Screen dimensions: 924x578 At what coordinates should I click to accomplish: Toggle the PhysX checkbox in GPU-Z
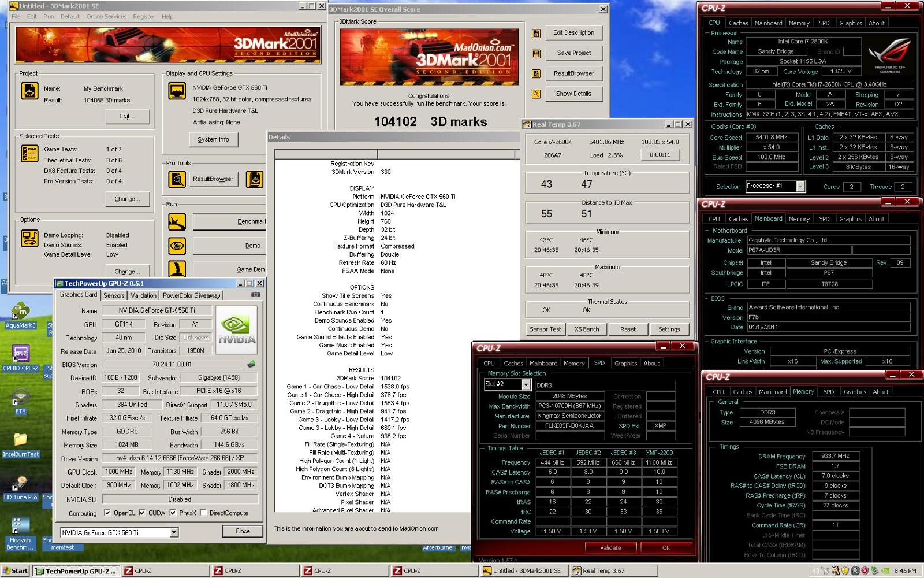pos(172,513)
